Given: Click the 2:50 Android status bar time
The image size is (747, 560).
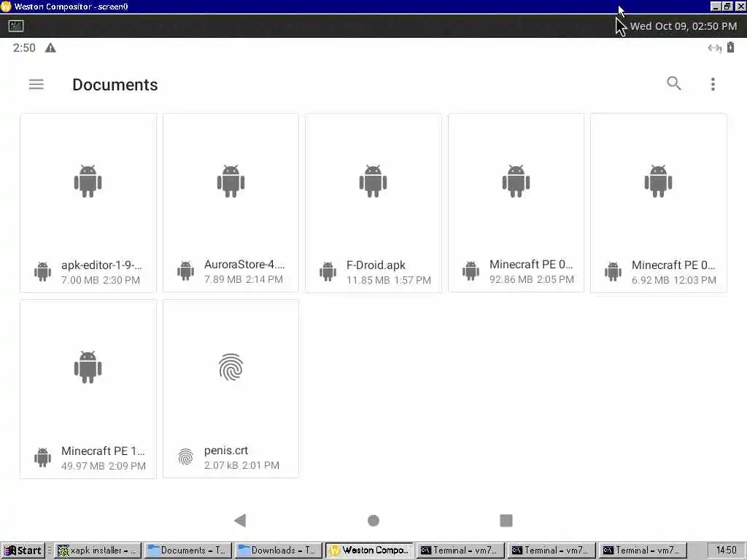Looking at the screenshot, I should click(x=24, y=47).
